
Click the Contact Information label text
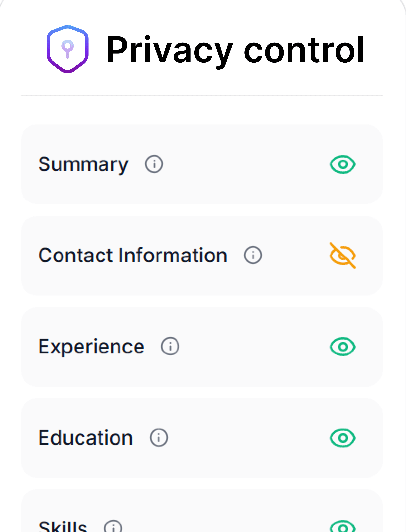click(133, 255)
